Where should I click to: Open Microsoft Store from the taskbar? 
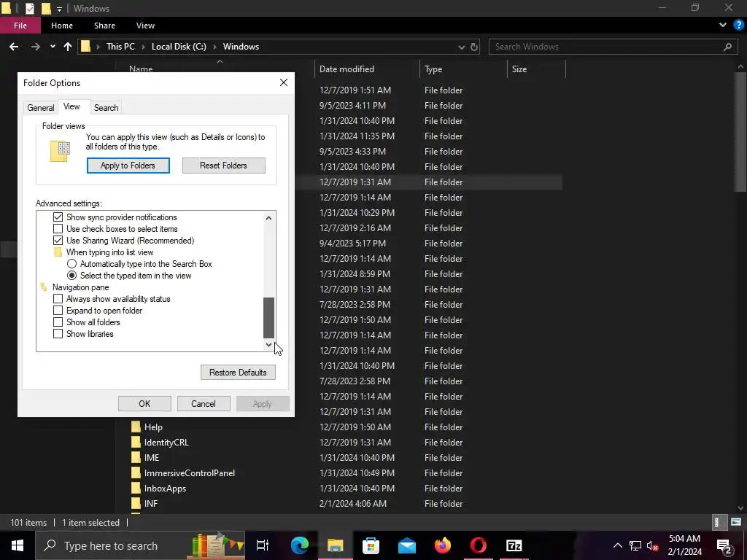[371, 545]
